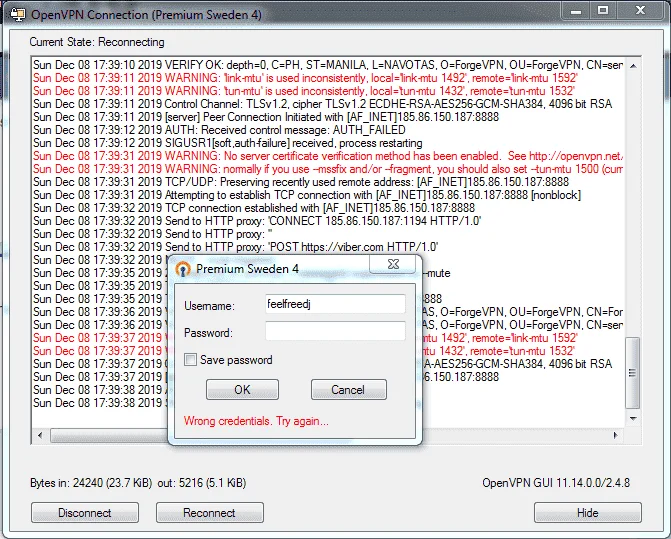Click the Username label in the dialog
Viewport: 671px width, 539px height.
pos(209,306)
